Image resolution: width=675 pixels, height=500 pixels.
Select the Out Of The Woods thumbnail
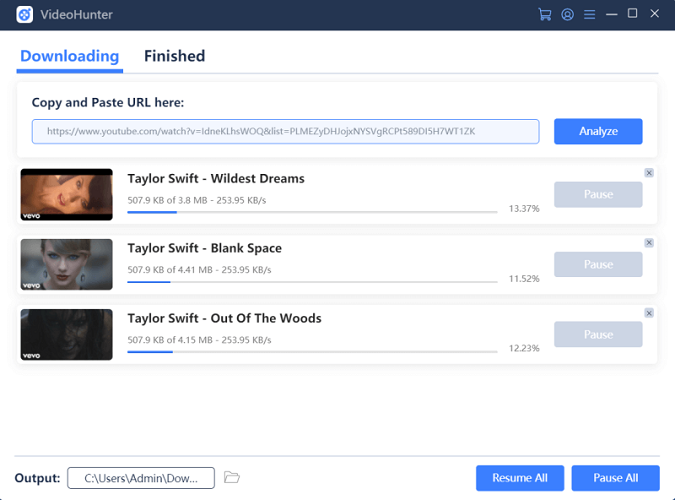point(67,334)
